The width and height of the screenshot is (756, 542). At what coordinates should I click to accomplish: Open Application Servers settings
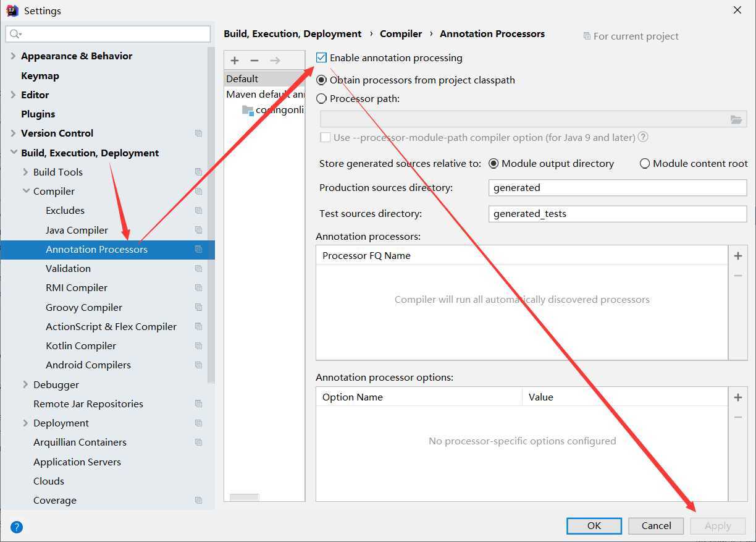[x=77, y=462]
